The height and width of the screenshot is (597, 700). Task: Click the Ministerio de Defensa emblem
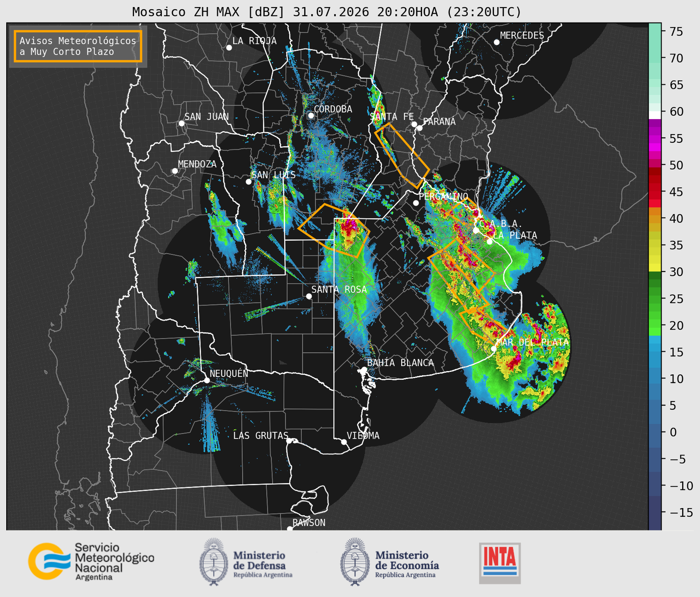(x=214, y=562)
